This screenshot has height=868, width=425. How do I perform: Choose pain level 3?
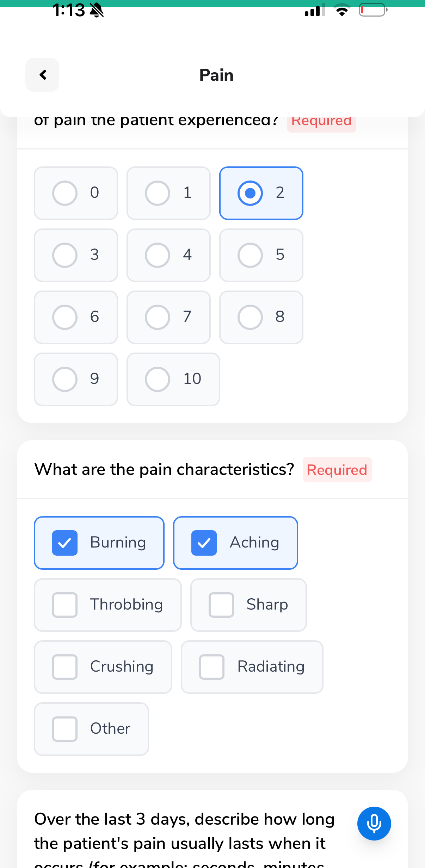pyautogui.click(x=76, y=255)
